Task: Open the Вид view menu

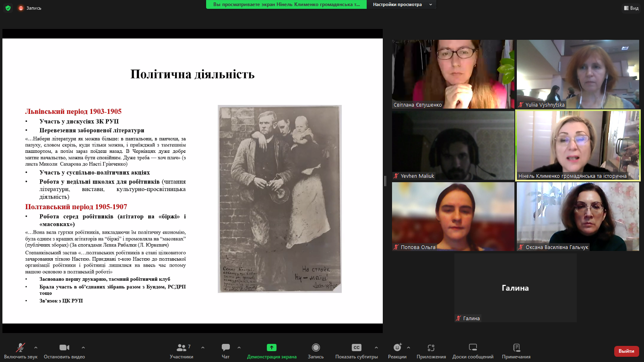Action: 631,8
